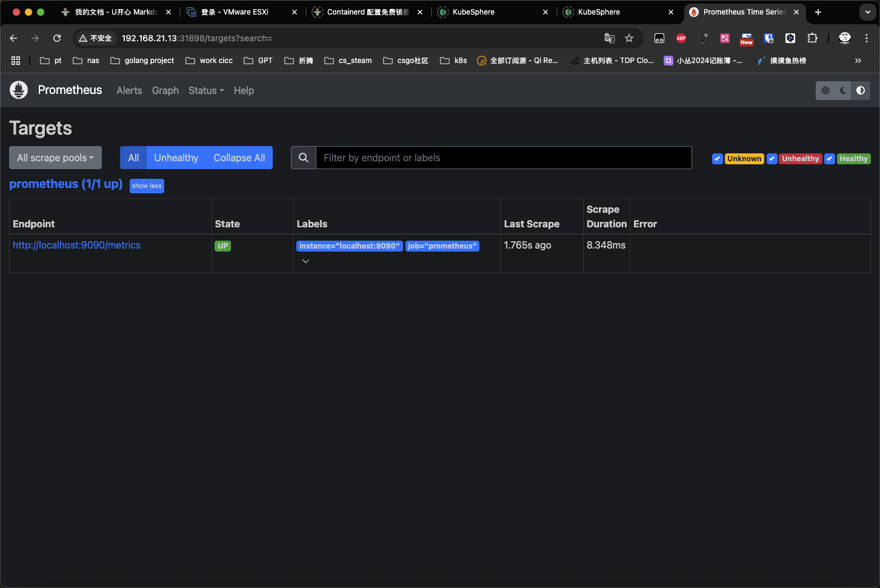Switch to the Alerts page
This screenshot has height=588, width=880.
129,90
